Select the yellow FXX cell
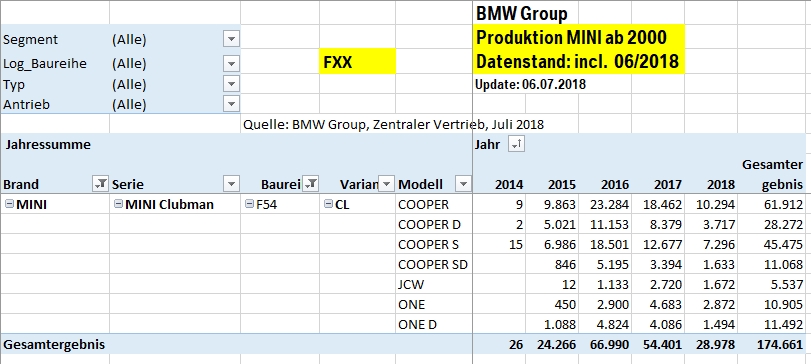Image resolution: width=811 pixels, height=364 pixels. [357, 62]
